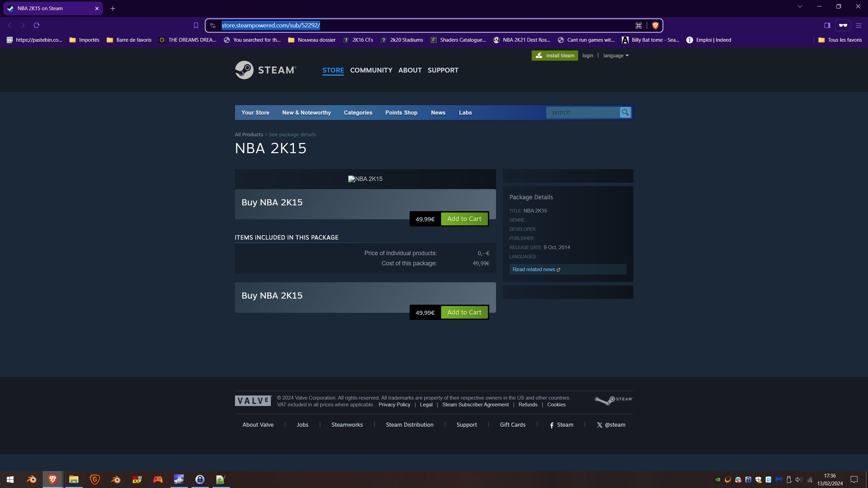This screenshot has height=488, width=868.
Task: Open the notification center icon
Action: pyautogui.click(x=854, y=480)
